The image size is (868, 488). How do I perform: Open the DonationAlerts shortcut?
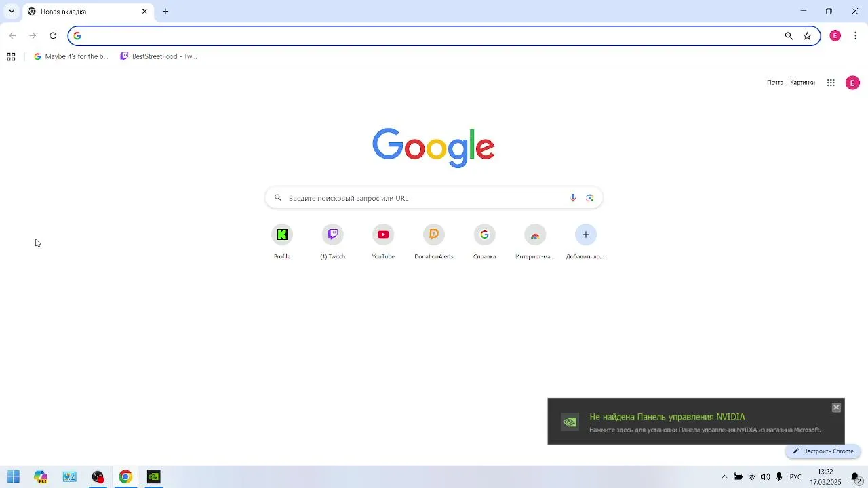[434, 242]
